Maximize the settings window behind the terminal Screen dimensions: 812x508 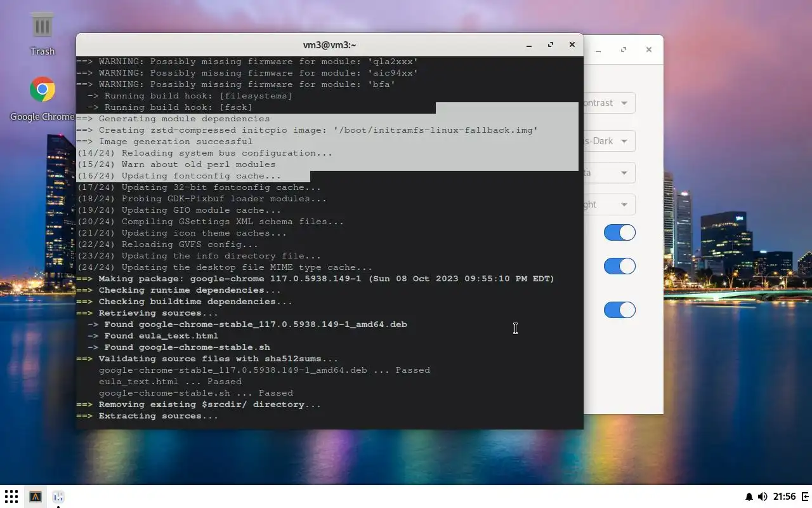(x=624, y=50)
